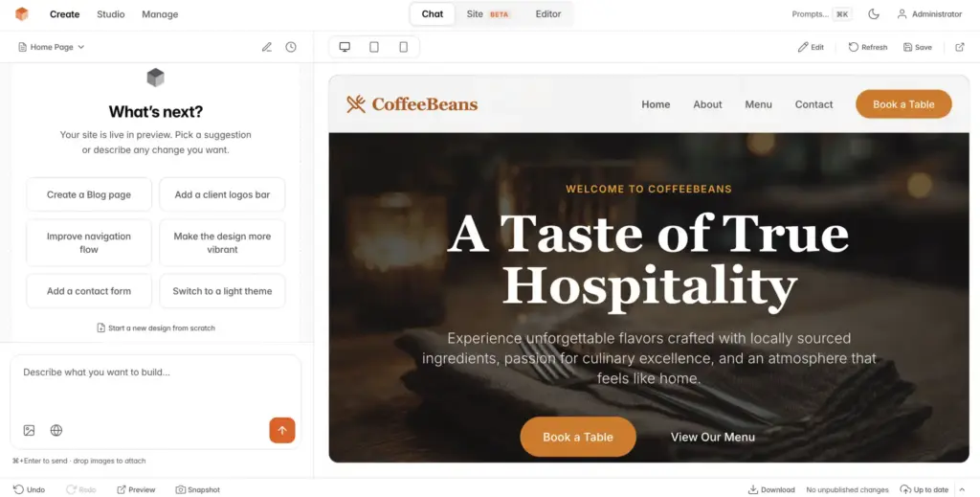The image size is (980, 497).
Task: Send prompt with orange arrow button
Action: [282, 430]
